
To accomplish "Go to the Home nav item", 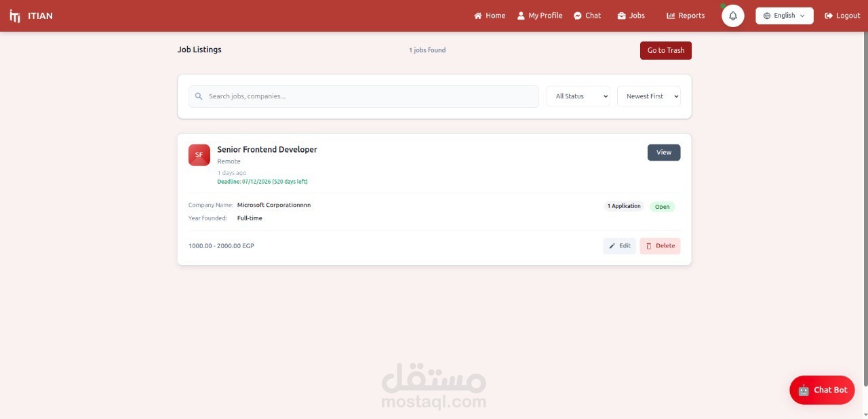I will click(490, 16).
